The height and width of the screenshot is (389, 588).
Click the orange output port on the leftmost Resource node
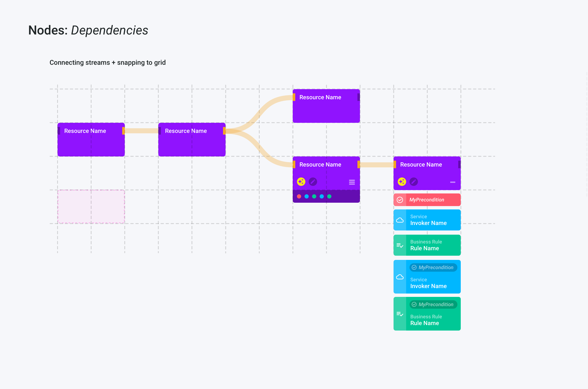pos(123,131)
